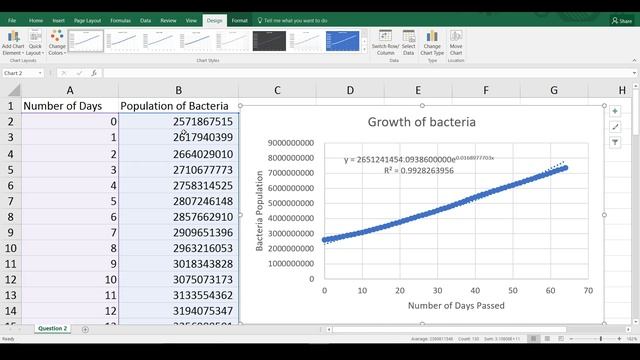
Task: Open the Format tab
Action: 240,20
